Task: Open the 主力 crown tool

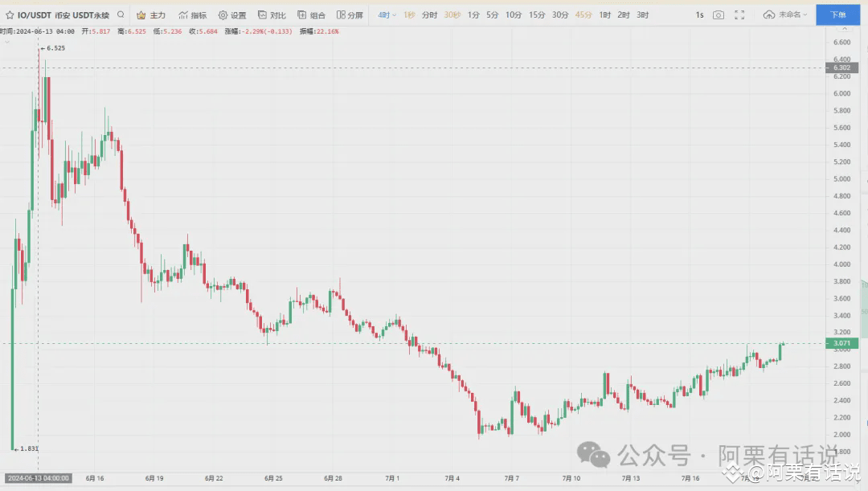Action: [x=151, y=15]
